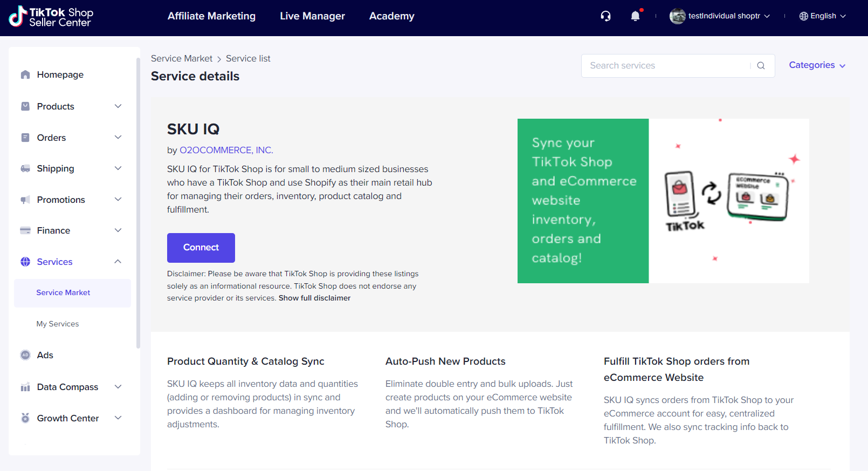Click the globe language icon

tap(803, 16)
